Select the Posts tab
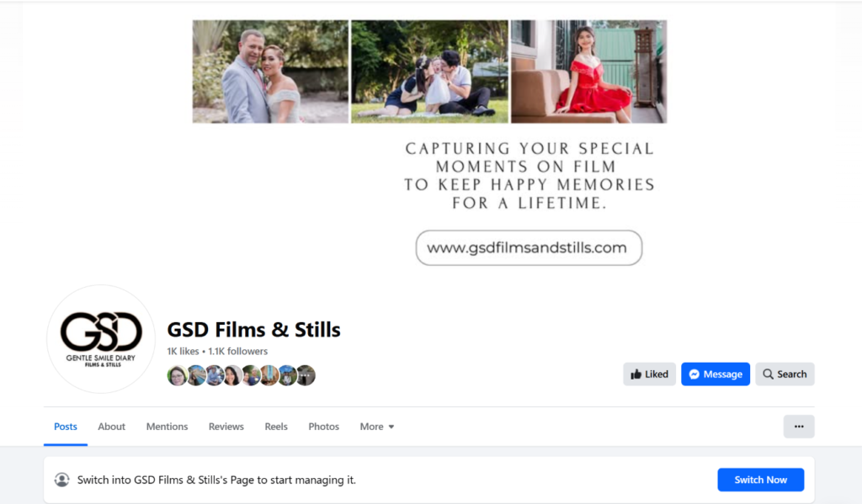 66,427
